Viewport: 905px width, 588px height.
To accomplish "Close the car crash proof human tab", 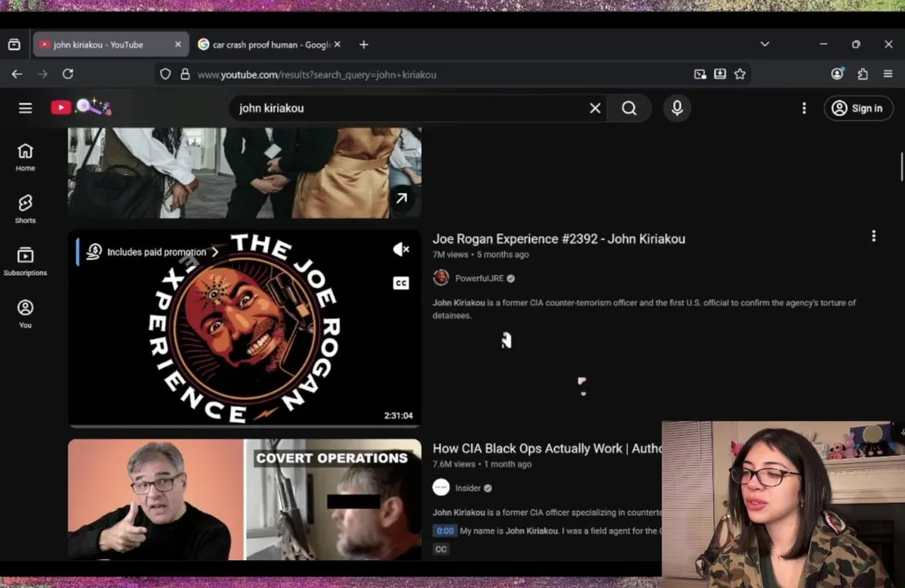I will tap(337, 44).
